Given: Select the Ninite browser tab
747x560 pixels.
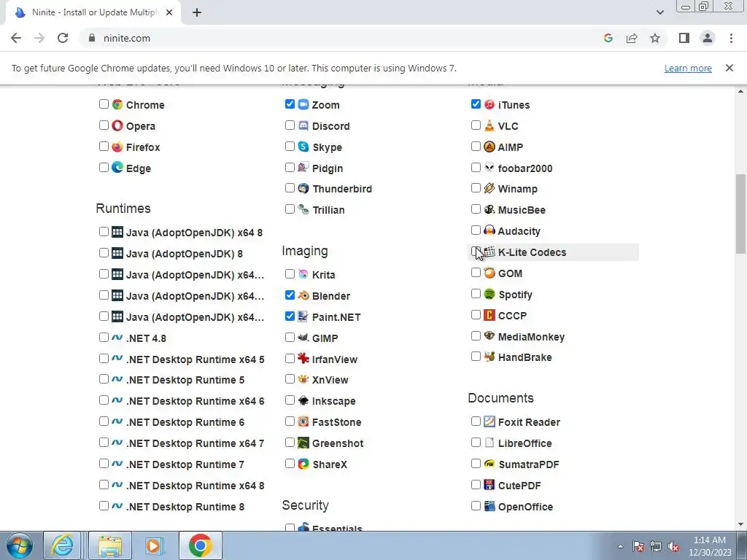Looking at the screenshot, I should pyautogui.click(x=93, y=12).
